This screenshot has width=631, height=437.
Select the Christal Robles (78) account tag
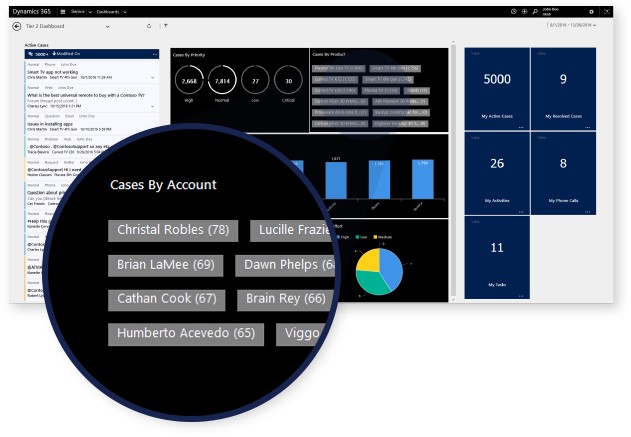172,231
